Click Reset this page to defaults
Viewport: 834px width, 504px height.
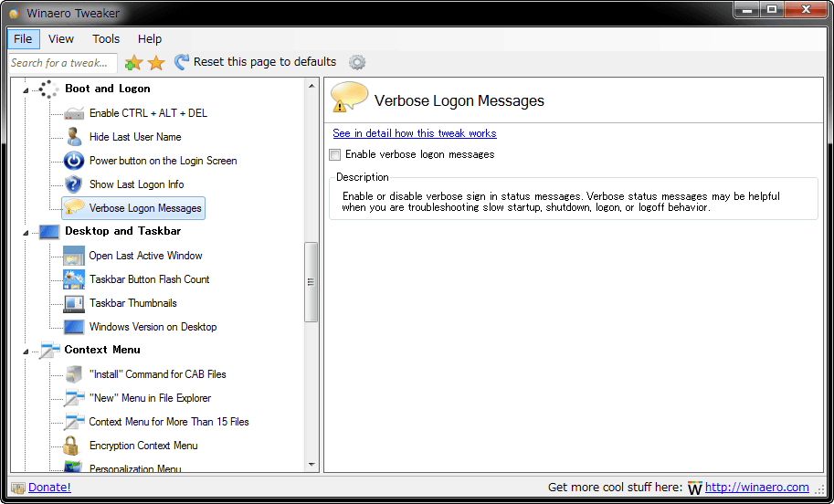click(265, 62)
